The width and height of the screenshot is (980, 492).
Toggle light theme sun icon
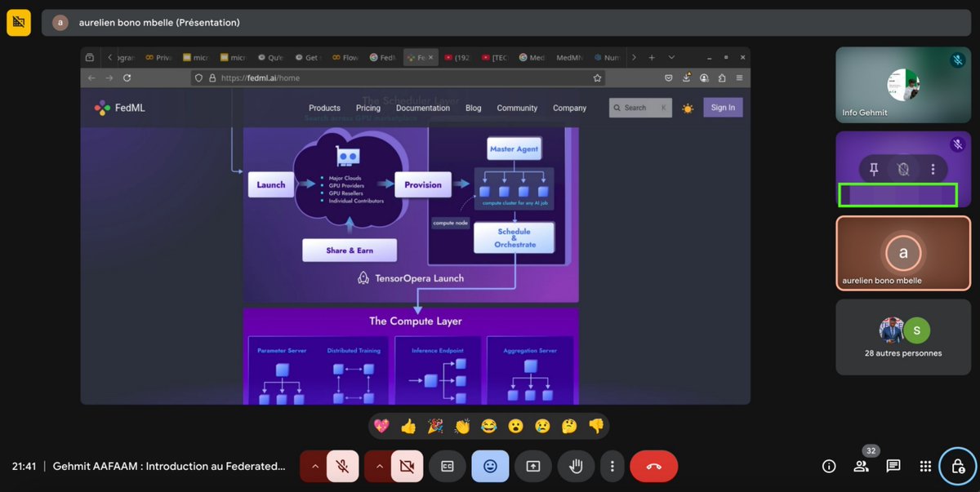688,108
